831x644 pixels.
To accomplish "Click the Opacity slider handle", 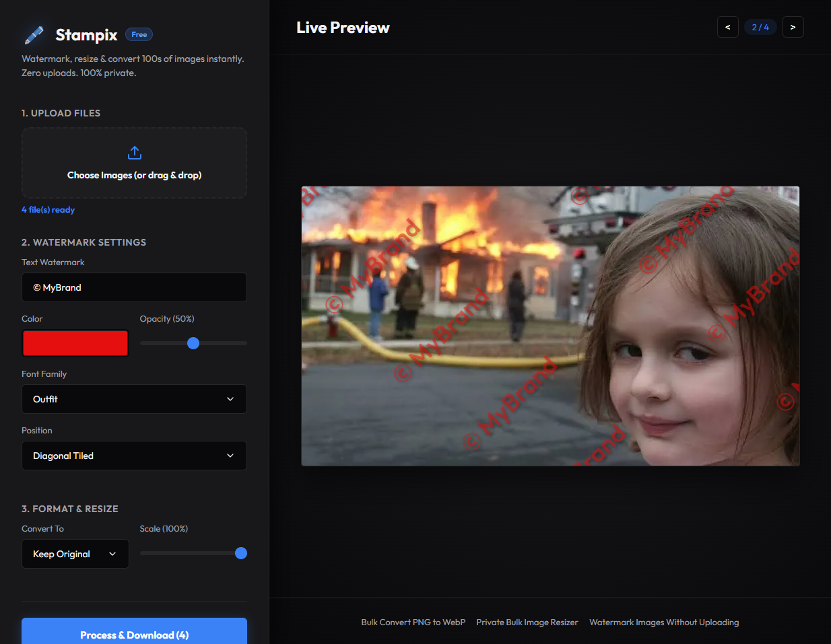I will coord(193,343).
